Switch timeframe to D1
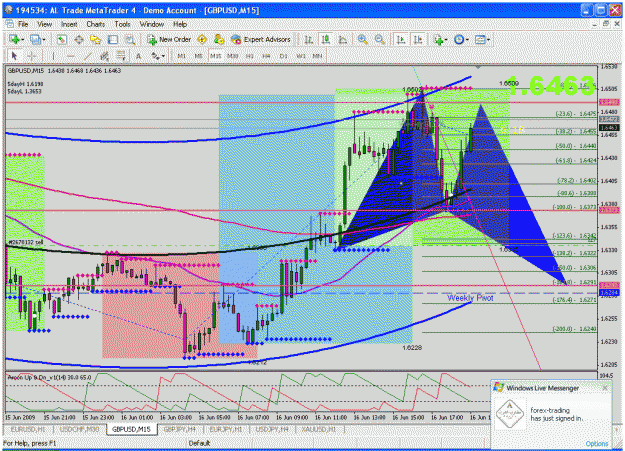 click(x=283, y=56)
